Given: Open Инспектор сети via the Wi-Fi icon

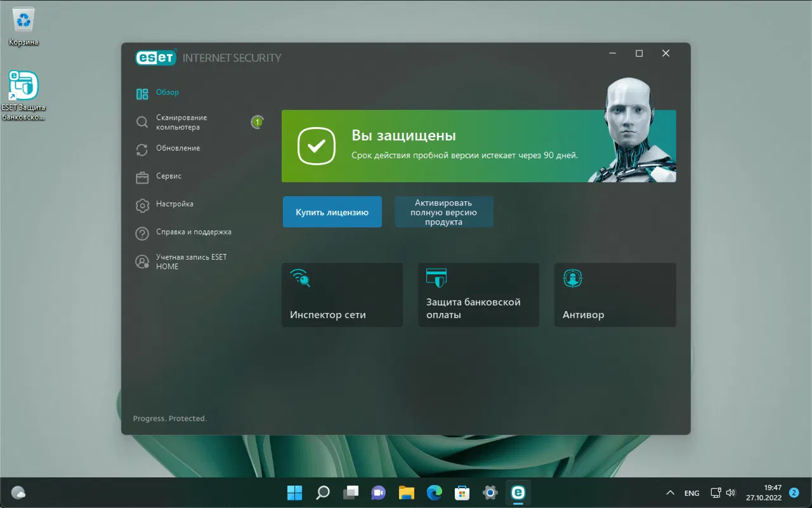Looking at the screenshot, I should click(x=299, y=278).
